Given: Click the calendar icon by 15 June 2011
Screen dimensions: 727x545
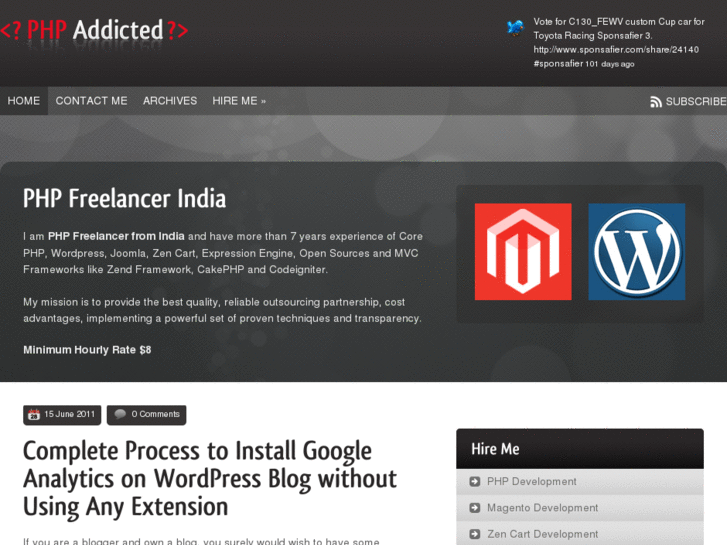Looking at the screenshot, I should (34, 415).
